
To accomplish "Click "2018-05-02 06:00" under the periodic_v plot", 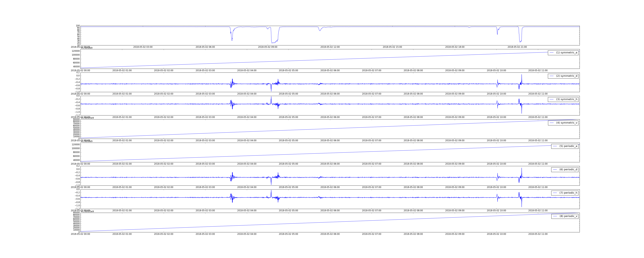I will click(330, 234).
